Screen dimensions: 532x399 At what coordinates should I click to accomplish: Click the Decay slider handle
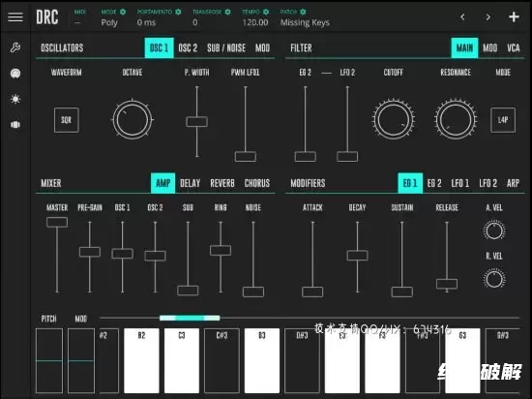pos(357,256)
